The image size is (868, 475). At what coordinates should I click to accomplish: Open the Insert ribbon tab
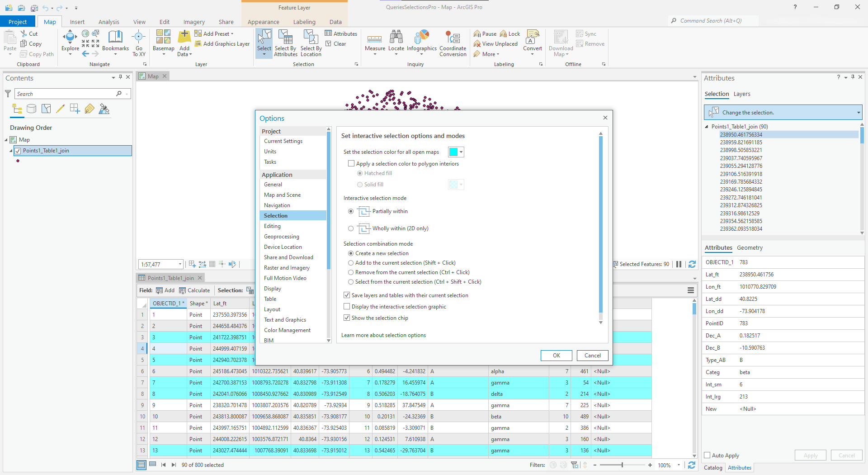pos(77,22)
